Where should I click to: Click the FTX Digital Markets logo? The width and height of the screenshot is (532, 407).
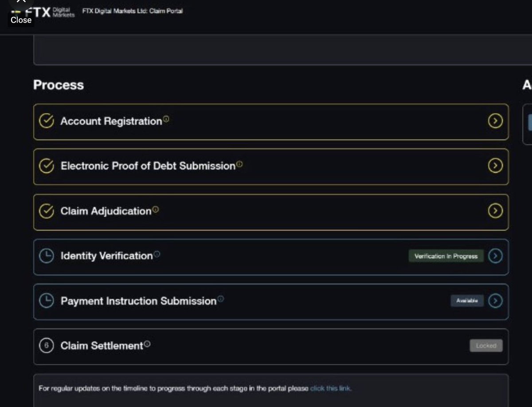coord(43,12)
